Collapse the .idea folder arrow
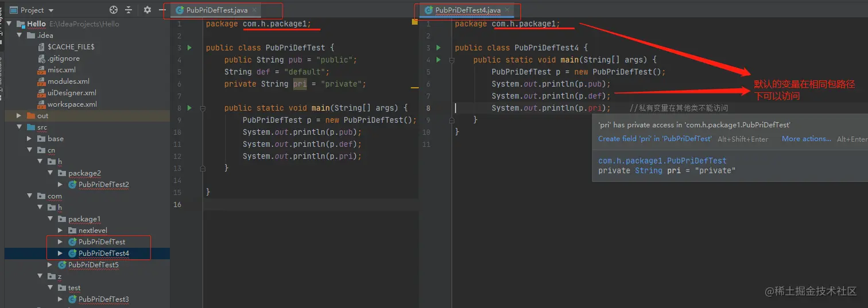Image resolution: width=868 pixels, height=308 pixels. [20, 36]
